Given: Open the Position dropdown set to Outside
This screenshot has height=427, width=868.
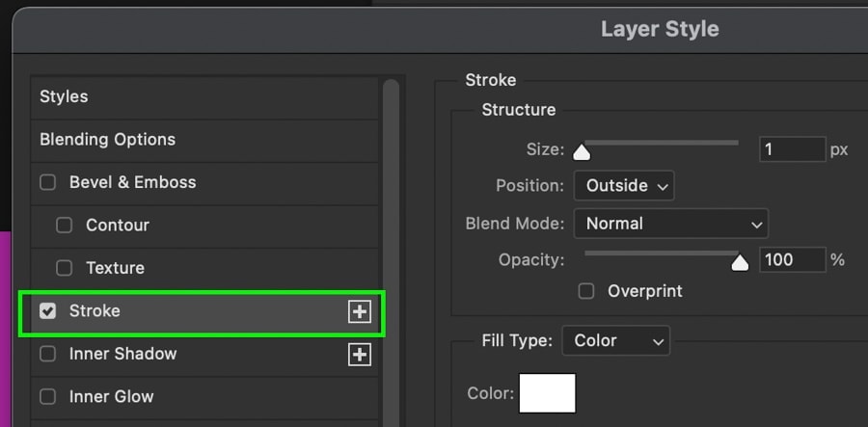Looking at the screenshot, I should [x=624, y=186].
